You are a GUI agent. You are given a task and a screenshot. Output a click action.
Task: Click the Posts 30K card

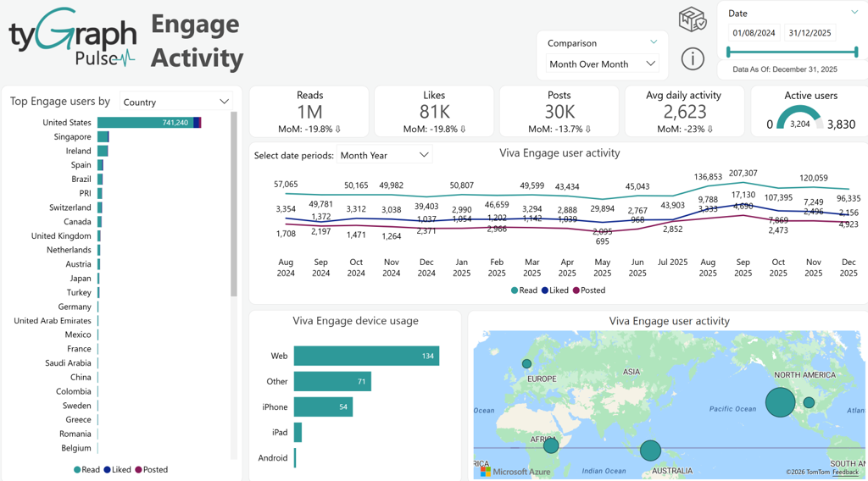(x=559, y=111)
